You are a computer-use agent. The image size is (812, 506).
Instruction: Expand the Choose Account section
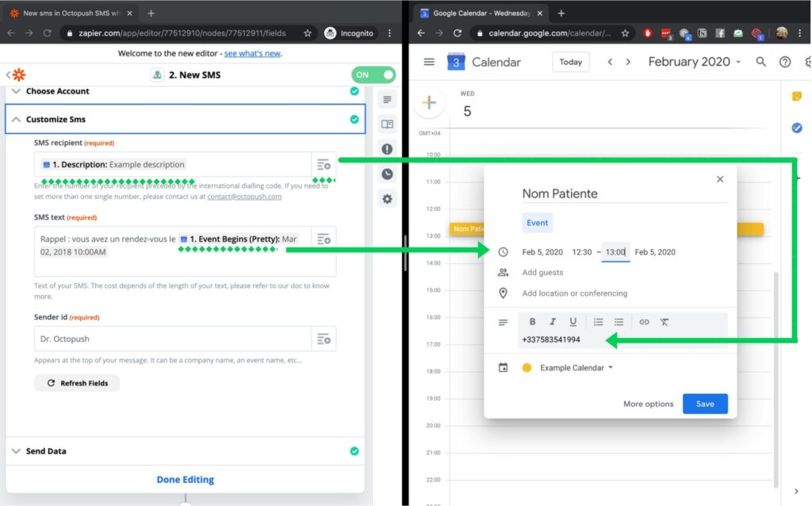point(185,91)
